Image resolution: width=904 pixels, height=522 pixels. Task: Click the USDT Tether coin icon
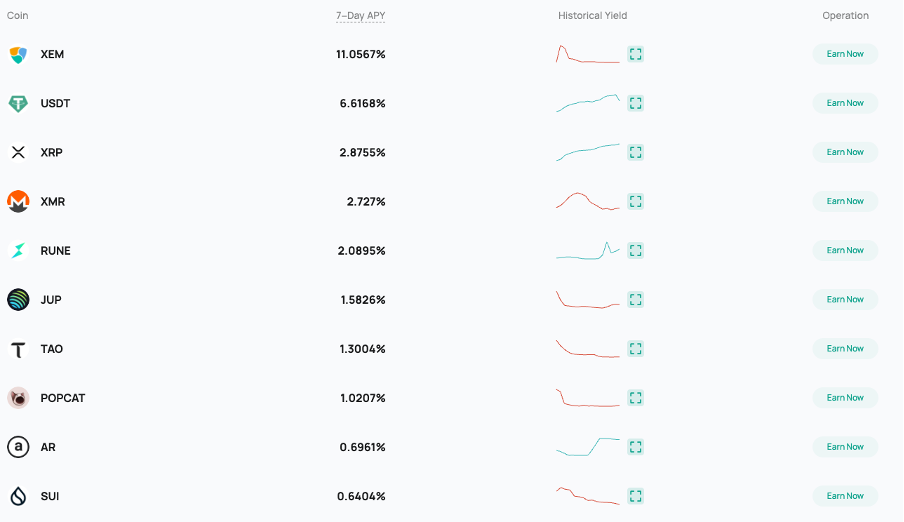(x=18, y=103)
